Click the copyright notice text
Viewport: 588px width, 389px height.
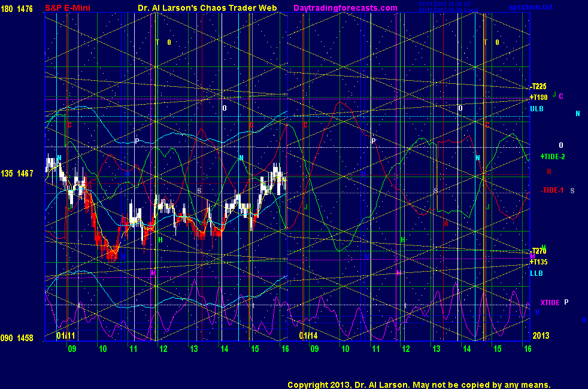coord(419,385)
